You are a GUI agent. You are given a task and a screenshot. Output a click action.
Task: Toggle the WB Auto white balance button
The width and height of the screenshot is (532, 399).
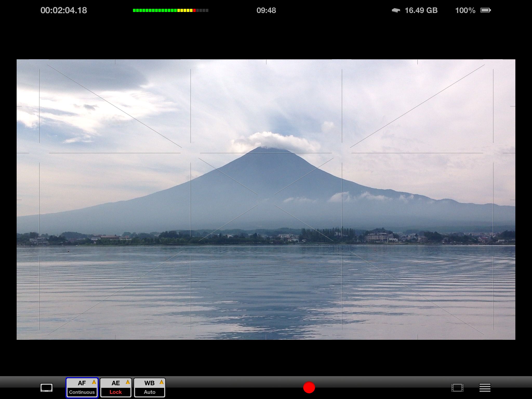coord(149,388)
